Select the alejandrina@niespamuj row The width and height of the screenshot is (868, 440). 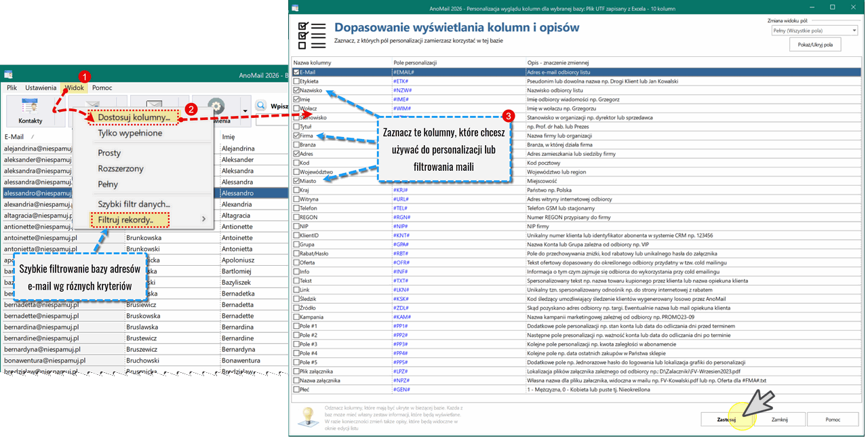pyautogui.click(x=144, y=148)
